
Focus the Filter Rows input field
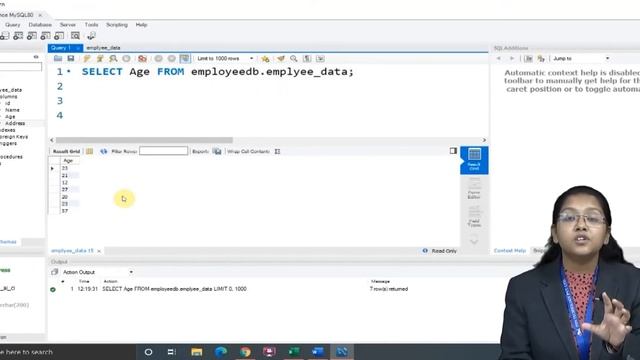pos(163,151)
